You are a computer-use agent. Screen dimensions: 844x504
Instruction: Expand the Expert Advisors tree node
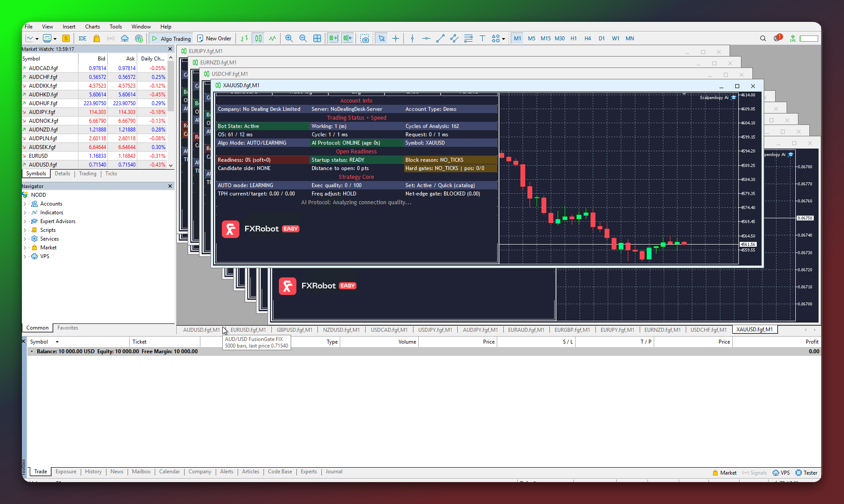tap(25, 221)
